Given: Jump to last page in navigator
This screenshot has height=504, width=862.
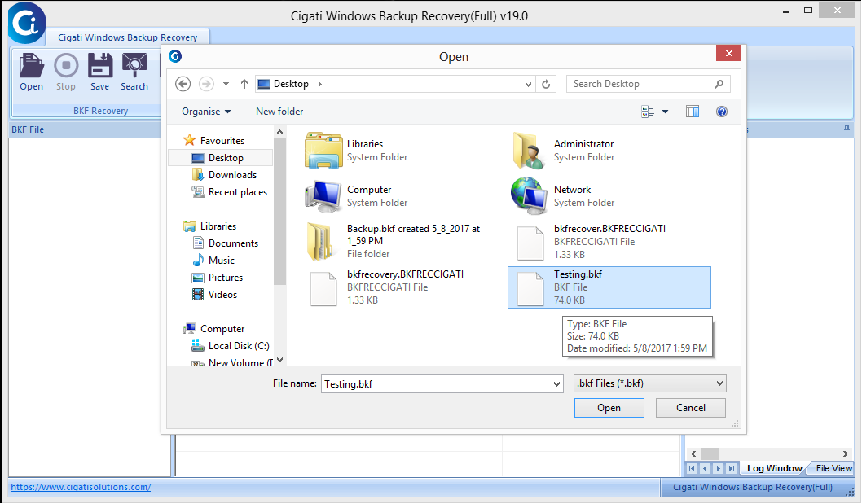Looking at the screenshot, I should pyautogui.click(x=731, y=468).
